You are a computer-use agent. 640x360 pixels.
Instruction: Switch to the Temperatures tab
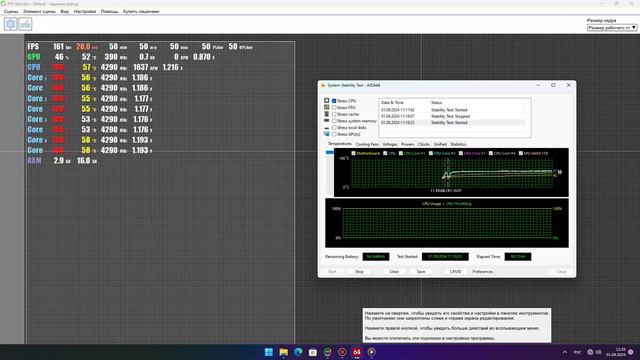coord(340,144)
